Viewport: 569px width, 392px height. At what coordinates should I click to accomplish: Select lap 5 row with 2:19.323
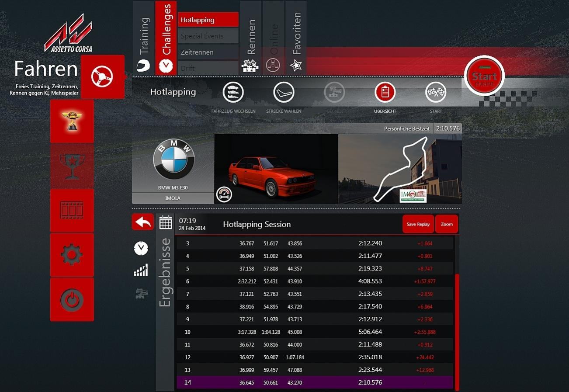tap(315, 269)
